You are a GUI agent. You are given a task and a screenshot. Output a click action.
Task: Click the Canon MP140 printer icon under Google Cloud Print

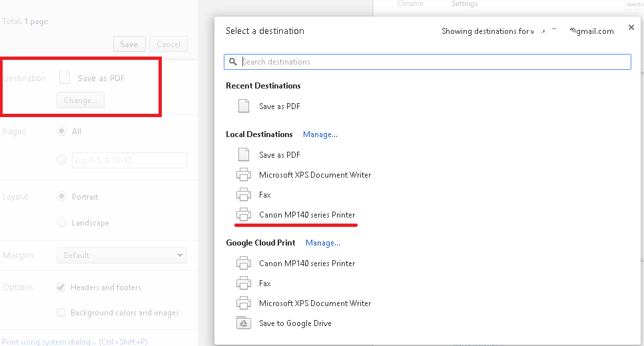click(x=244, y=263)
